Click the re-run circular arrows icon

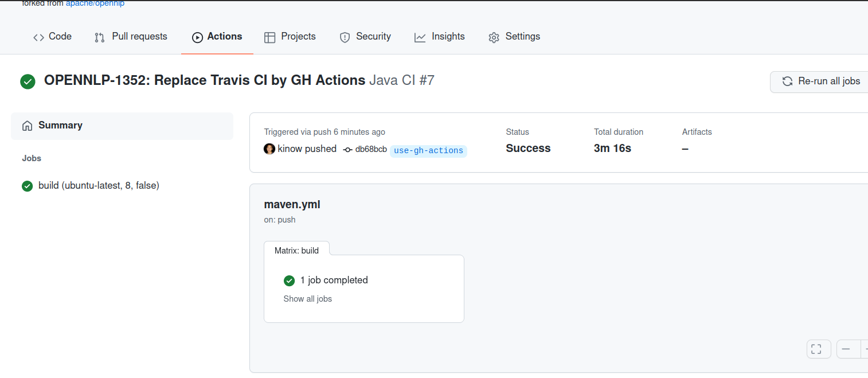(788, 81)
